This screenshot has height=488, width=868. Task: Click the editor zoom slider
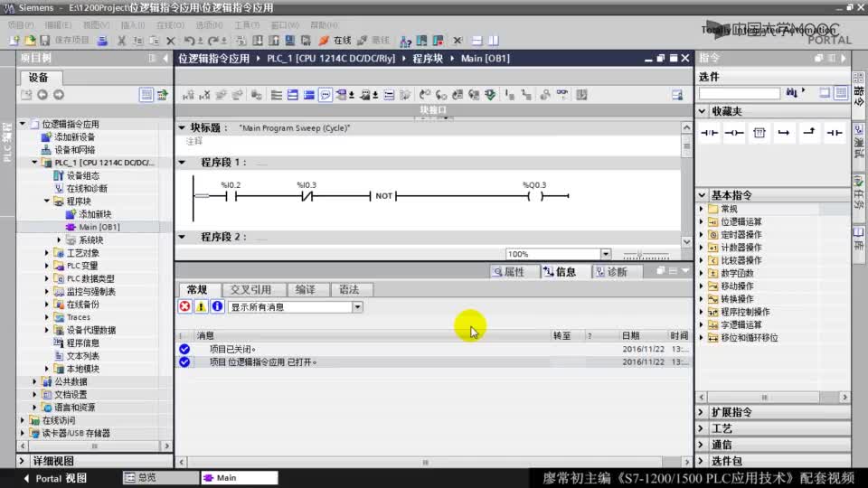pyautogui.click(x=646, y=255)
